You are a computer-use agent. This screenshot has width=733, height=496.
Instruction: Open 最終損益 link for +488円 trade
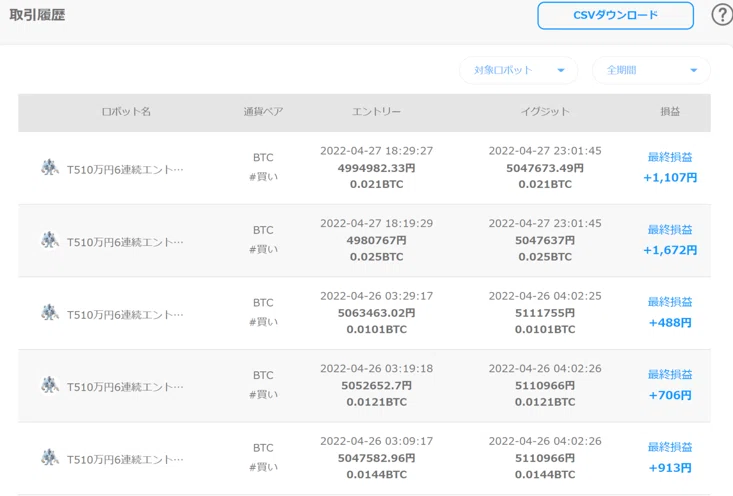pyautogui.click(x=670, y=302)
